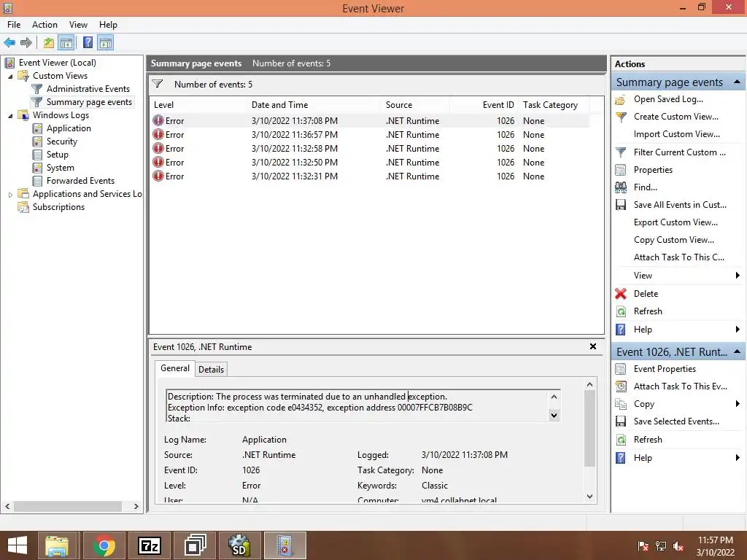Image resolution: width=747 pixels, height=560 pixels.
Task: Open 7-Zip from the taskbar
Action: (149, 545)
